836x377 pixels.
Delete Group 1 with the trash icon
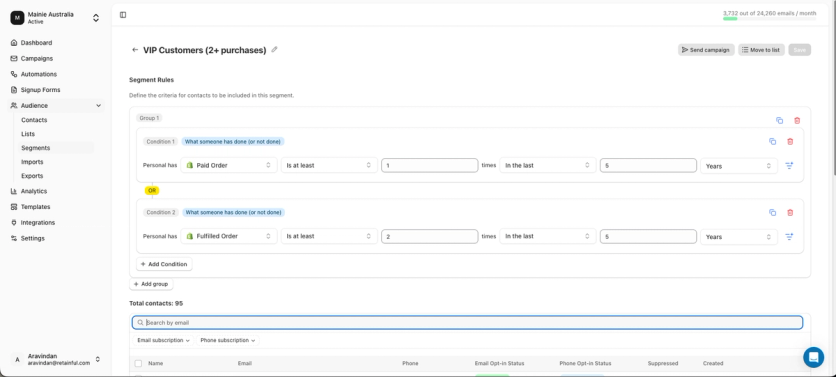coord(797,121)
